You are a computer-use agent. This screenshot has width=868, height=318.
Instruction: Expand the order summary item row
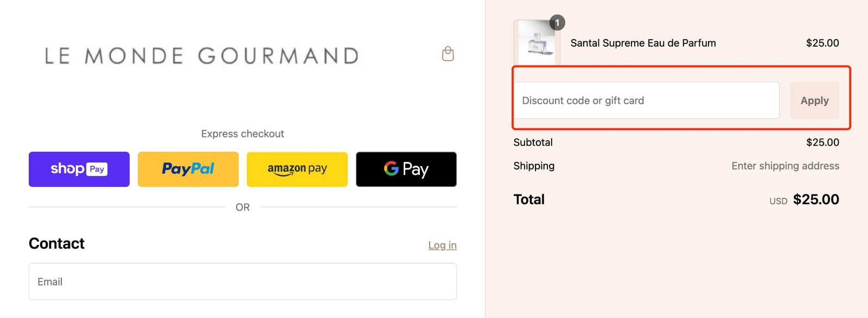[x=642, y=43]
